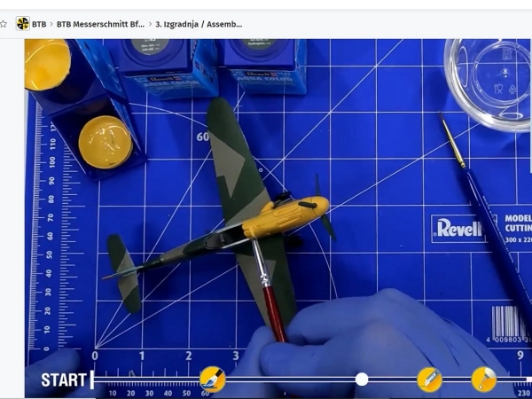The image size is (532, 399).
Task: Jump to the second yellow brush marker
Action: (429, 379)
